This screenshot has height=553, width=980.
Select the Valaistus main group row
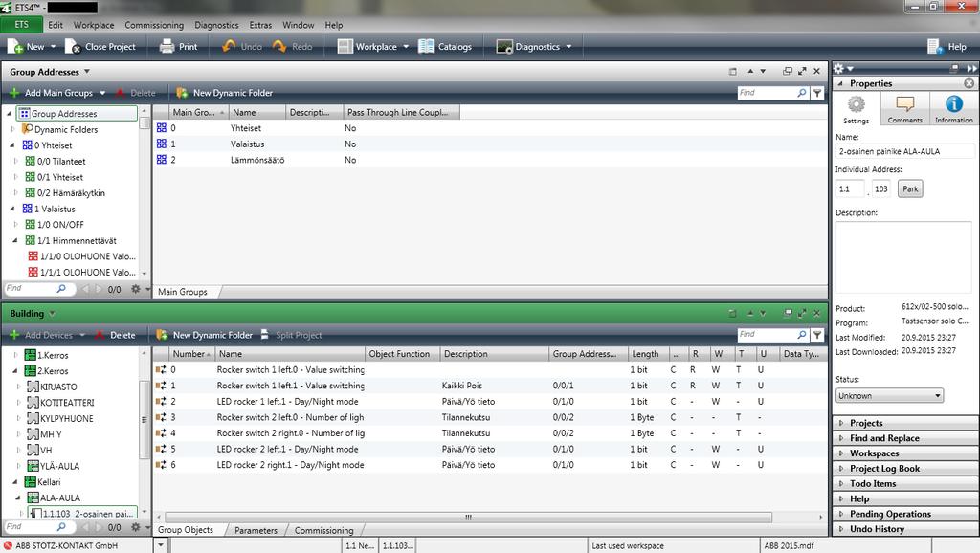491,144
